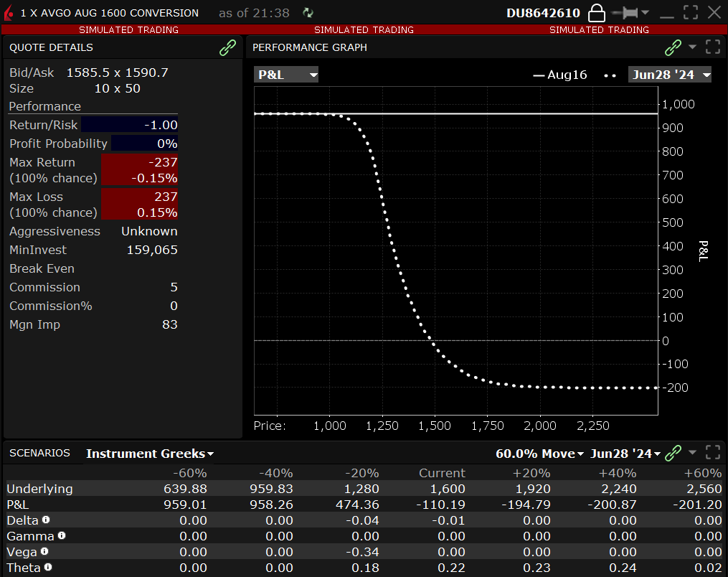Expand the Performance Graph panel to fullscreen
The height and width of the screenshot is (577, 728).
point(712,47)
